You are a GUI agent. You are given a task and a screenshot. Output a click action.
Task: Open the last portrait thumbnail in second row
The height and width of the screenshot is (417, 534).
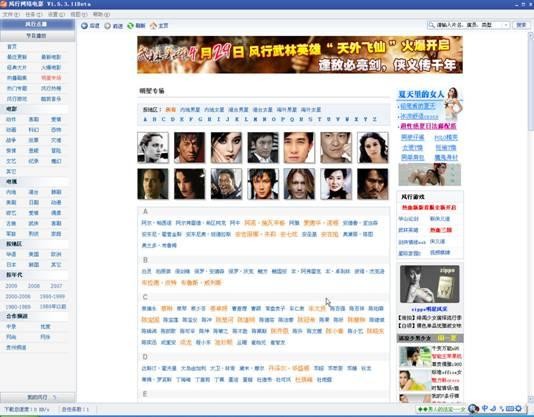click(373, 184)
